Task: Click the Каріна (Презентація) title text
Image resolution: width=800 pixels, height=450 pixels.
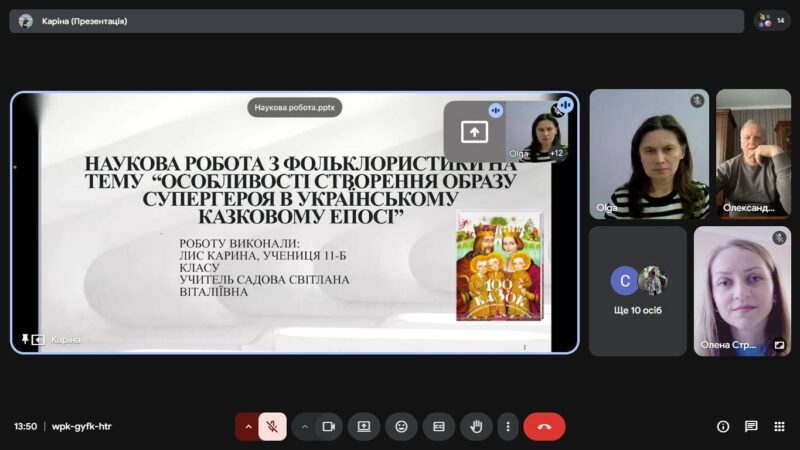Action: coord(85,21)
